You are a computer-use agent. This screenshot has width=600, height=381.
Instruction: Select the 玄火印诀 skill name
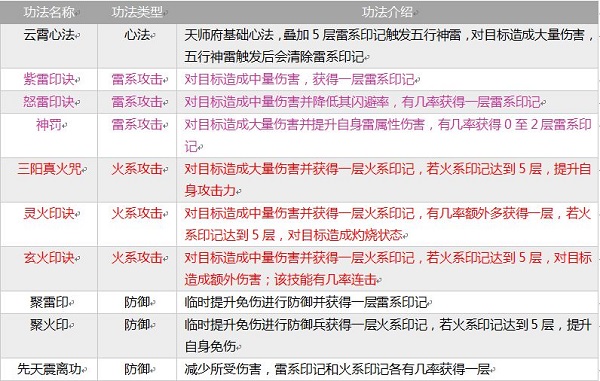tap(49, 257)
